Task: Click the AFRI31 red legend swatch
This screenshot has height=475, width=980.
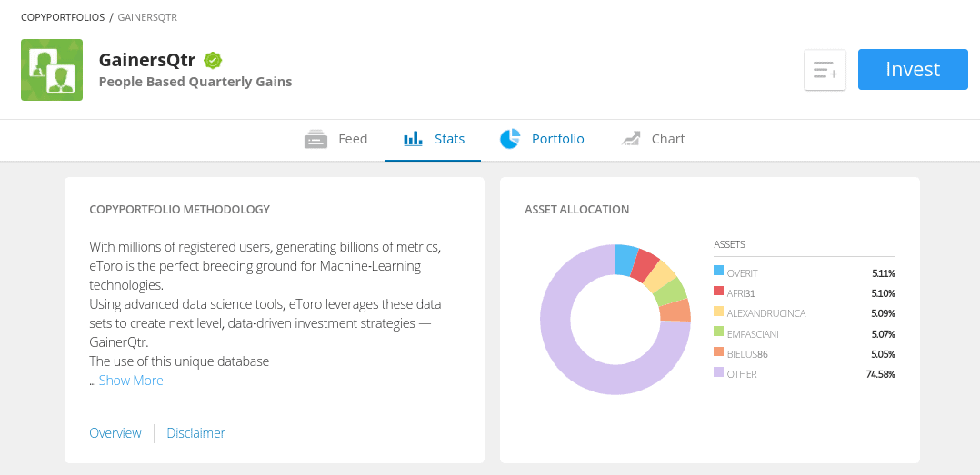Action: pos(719,291)
